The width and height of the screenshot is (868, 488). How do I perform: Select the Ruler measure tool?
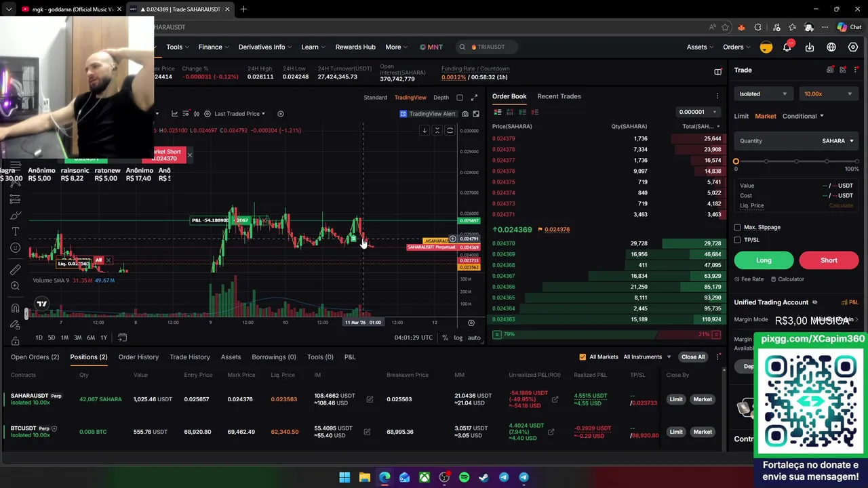point(16,270)
